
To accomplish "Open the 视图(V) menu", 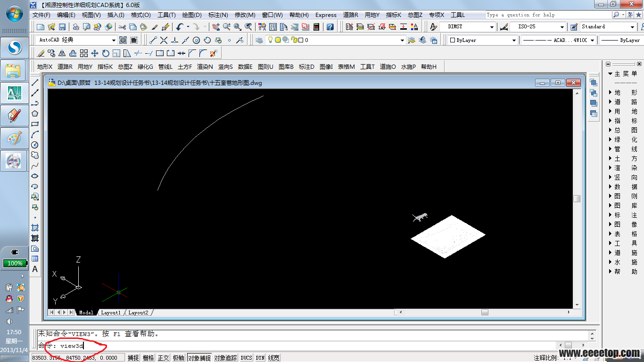I will tap(91, 15).
